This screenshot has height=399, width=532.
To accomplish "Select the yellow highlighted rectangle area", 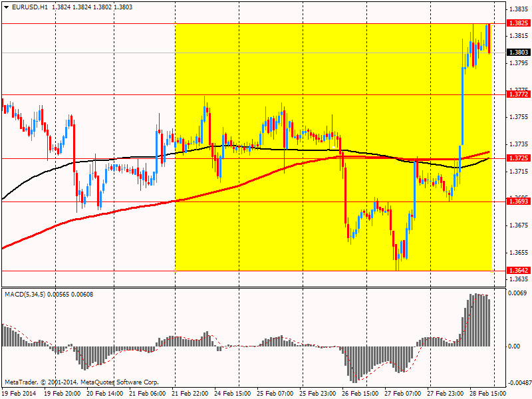I will tap(333, 147).
